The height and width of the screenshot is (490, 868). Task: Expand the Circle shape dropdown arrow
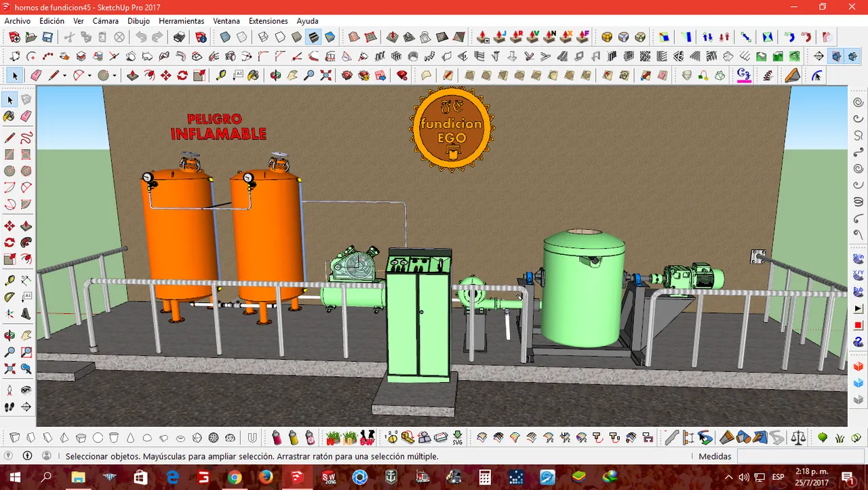tap(115, 75)
